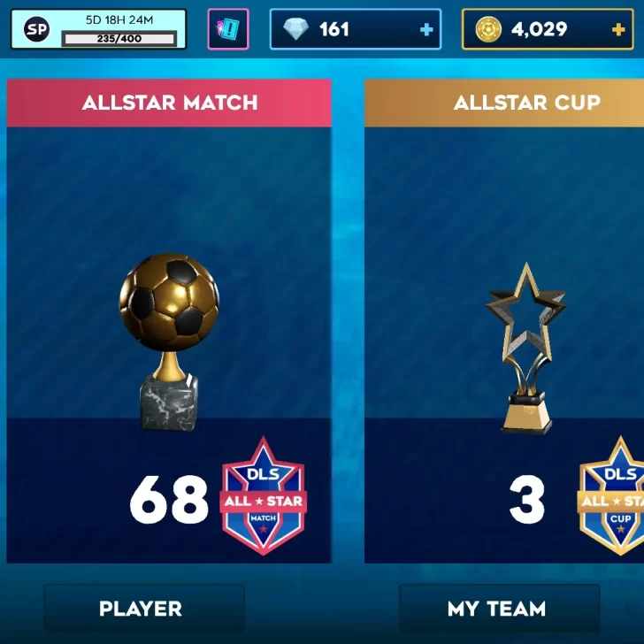Tap the 4,029 coins balance
This screenshot has width=644, height=644.
pos(539,29)
